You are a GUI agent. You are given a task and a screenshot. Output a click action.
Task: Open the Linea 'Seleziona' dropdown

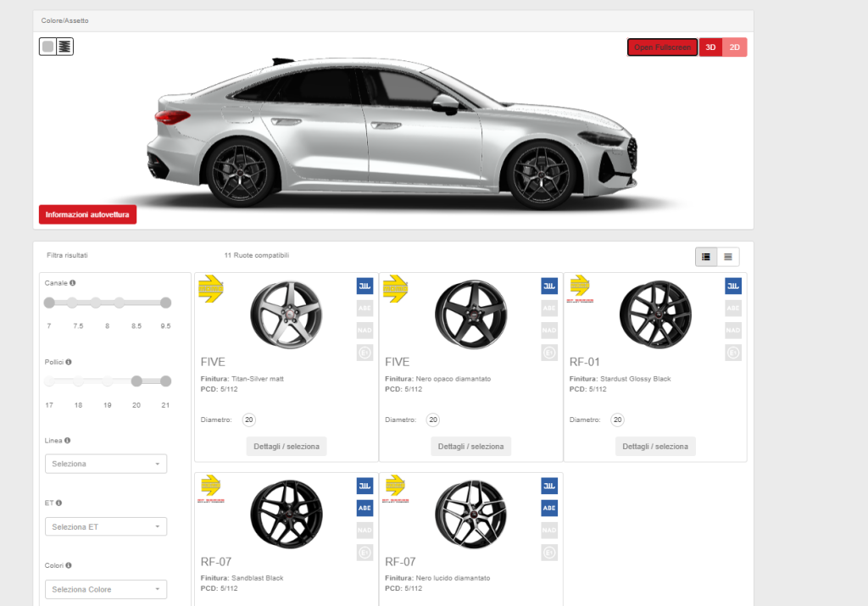pyautogui.click(x=106, y=464)
